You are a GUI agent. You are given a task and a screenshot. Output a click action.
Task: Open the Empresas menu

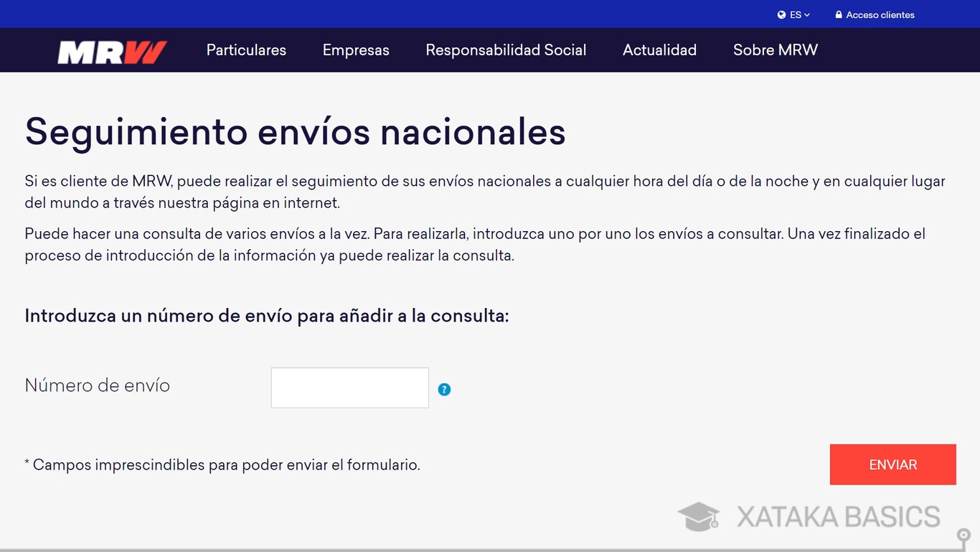pyautogui.click(x=356, y=50)
